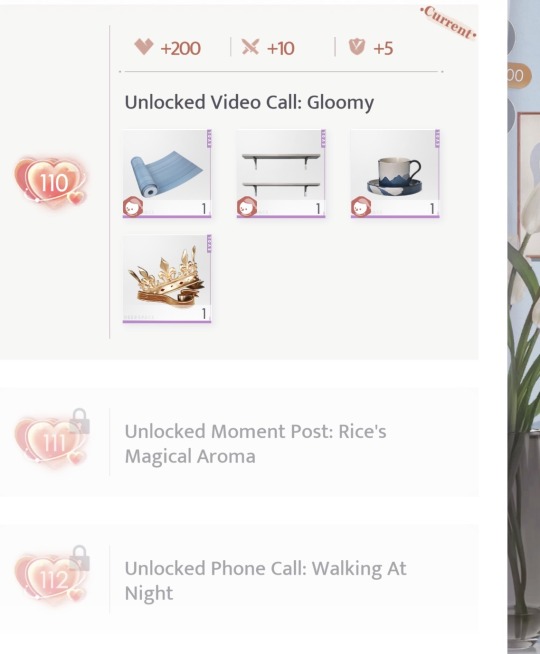Open Moment Post: Rice's Magical Aroma
The height and width of the screenshot is (654, 540).
coord(255,444)
